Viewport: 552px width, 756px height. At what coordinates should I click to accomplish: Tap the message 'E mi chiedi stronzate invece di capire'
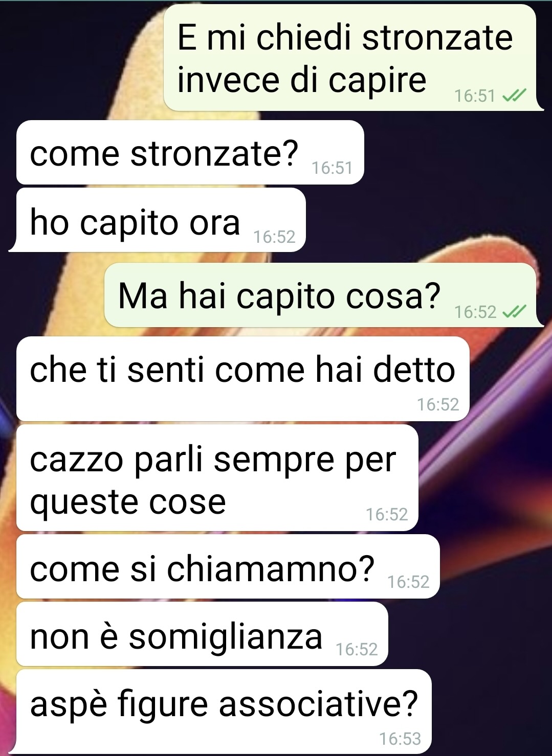click(350, 57)
